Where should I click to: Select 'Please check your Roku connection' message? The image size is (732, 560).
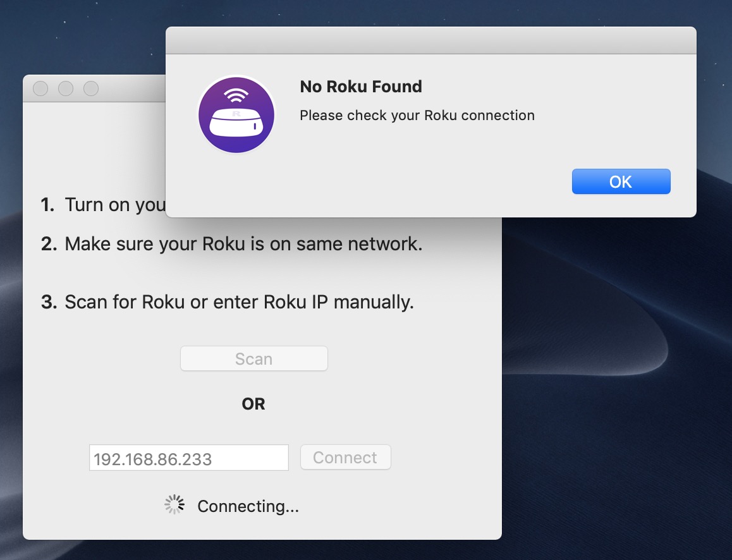click(x=417, y=115)
